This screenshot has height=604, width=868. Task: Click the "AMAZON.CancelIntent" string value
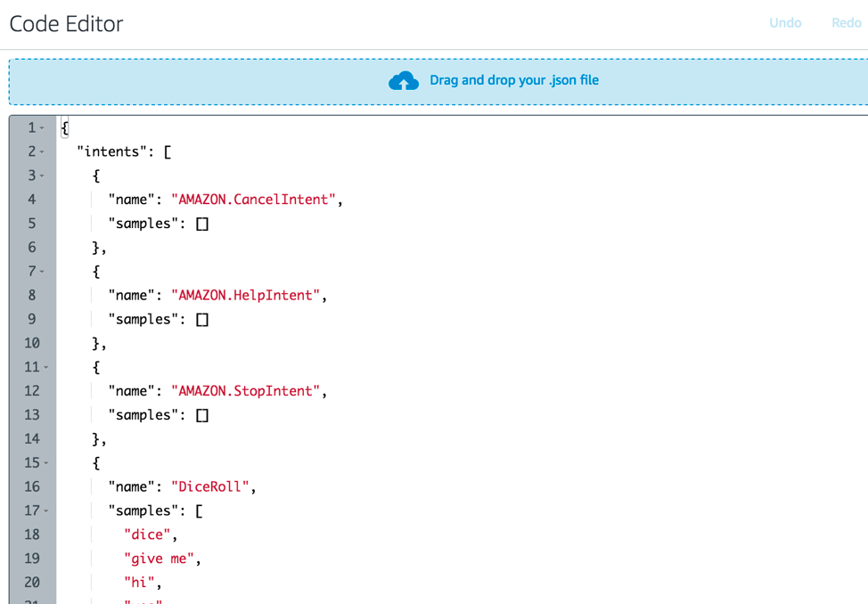click(255, 200)
